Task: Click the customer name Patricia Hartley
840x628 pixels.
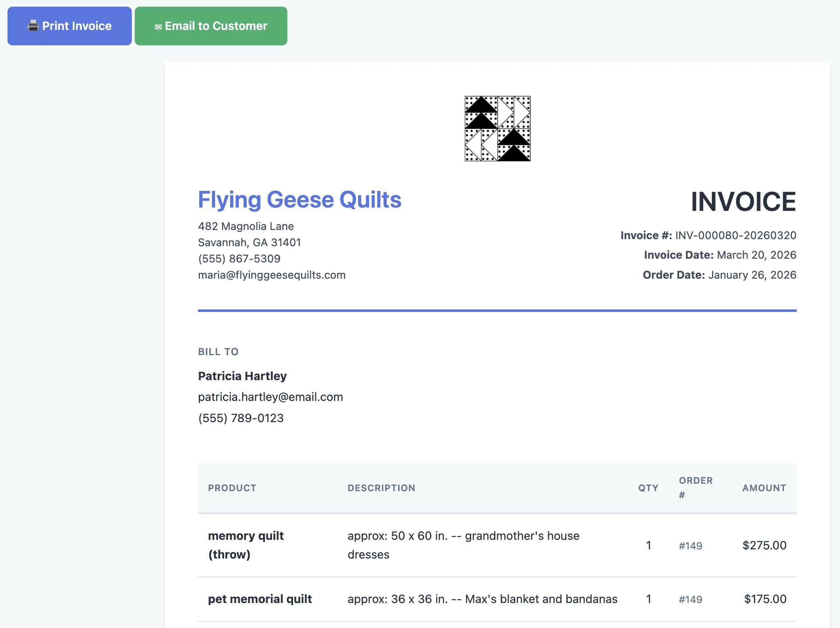Action: point(242,376)
